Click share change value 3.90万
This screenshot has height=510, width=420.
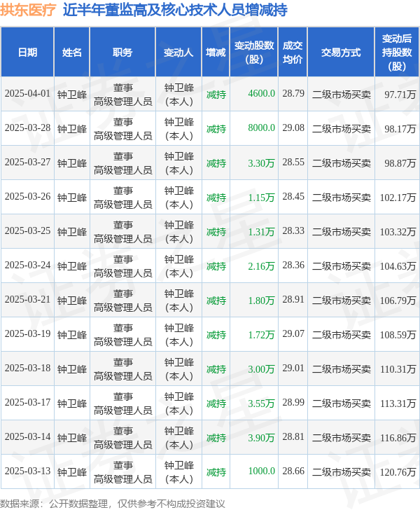261,438
